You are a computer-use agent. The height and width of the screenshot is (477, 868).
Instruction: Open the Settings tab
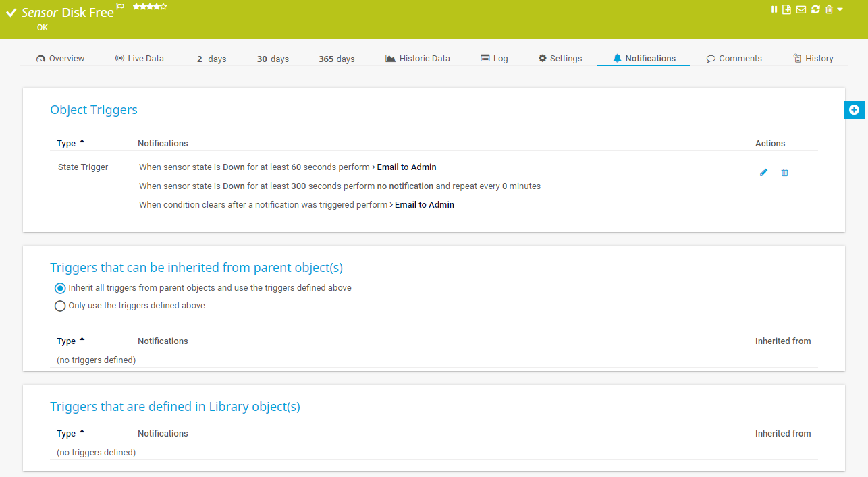[560, 59]
